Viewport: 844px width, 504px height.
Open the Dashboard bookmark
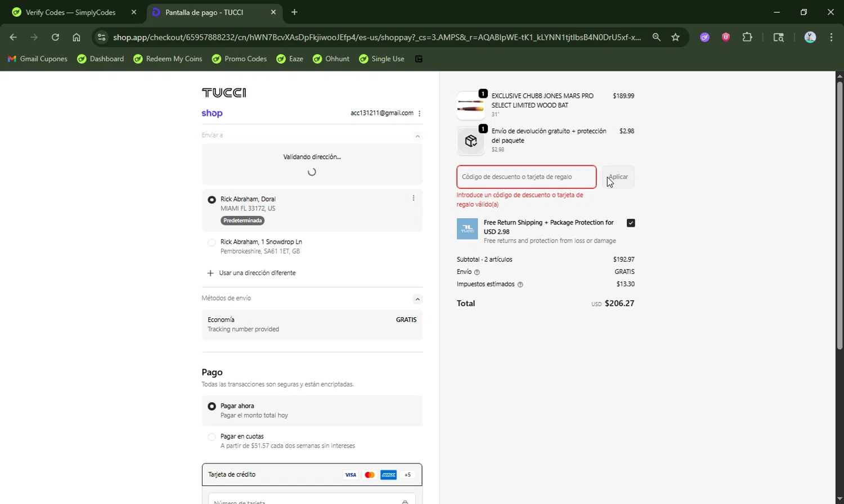[x=101, y=59]
